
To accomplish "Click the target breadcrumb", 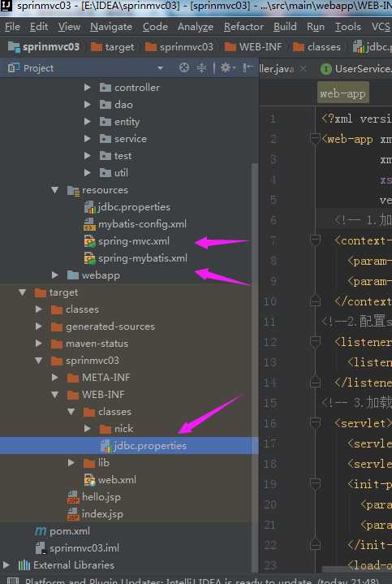I will coord(113,47).
